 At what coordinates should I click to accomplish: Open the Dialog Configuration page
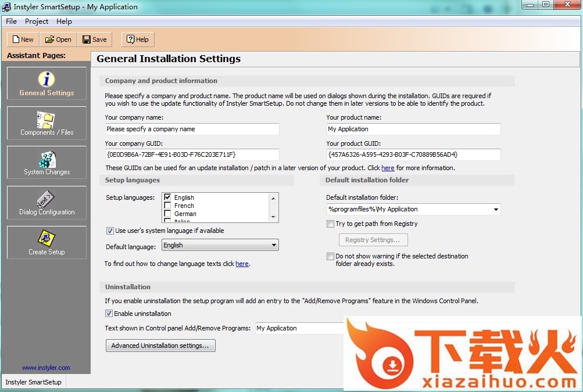click(x=47, y=203)
